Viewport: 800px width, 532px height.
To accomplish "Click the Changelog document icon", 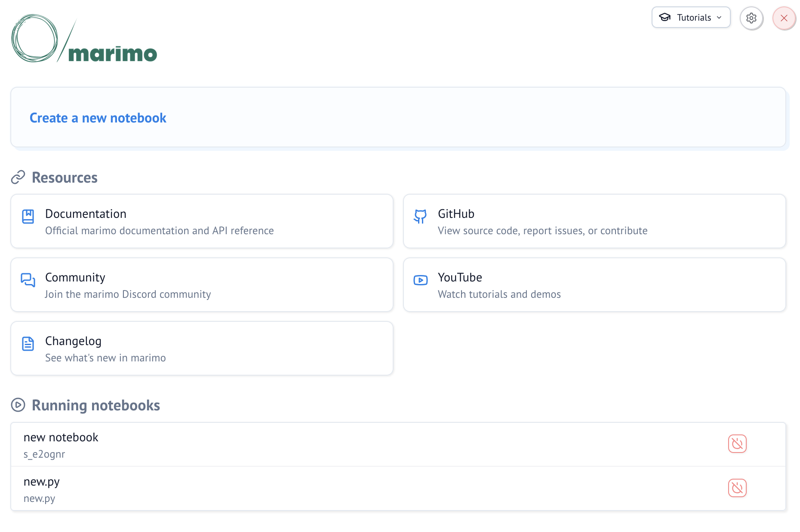I will coord(28,344).
